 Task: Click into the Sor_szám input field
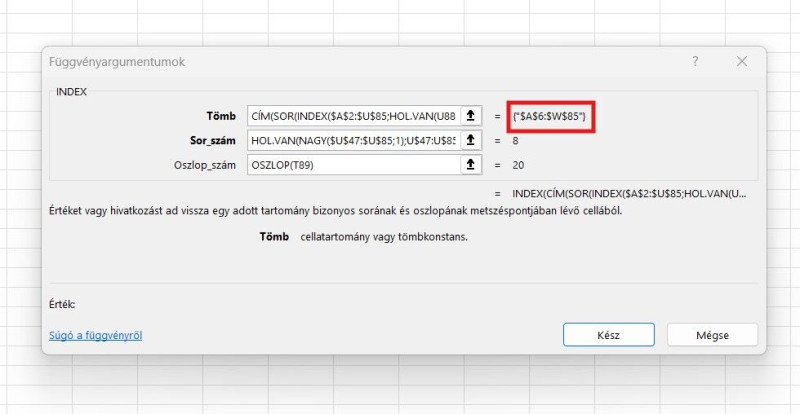(354, 140)
